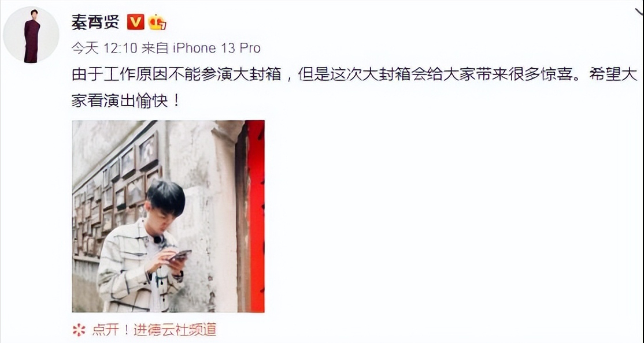Open the username 秦霄贤
This screenshot has height=343, width=644.
point(96,22)
